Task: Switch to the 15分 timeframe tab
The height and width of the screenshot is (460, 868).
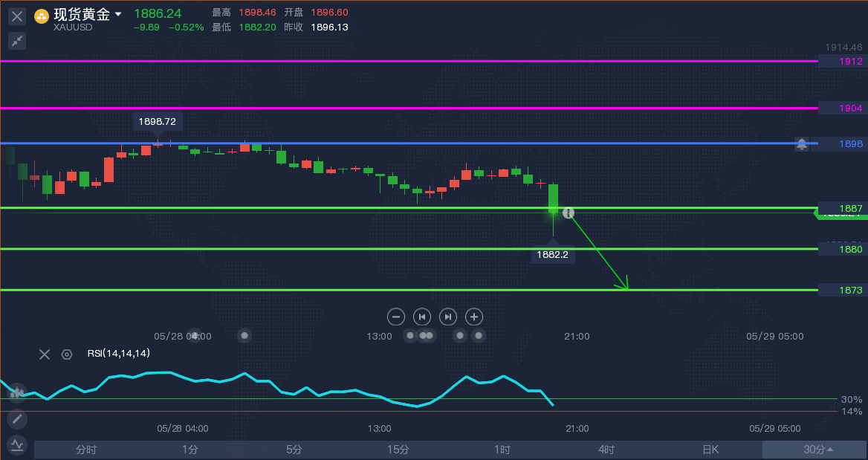Action: (398, 450)
